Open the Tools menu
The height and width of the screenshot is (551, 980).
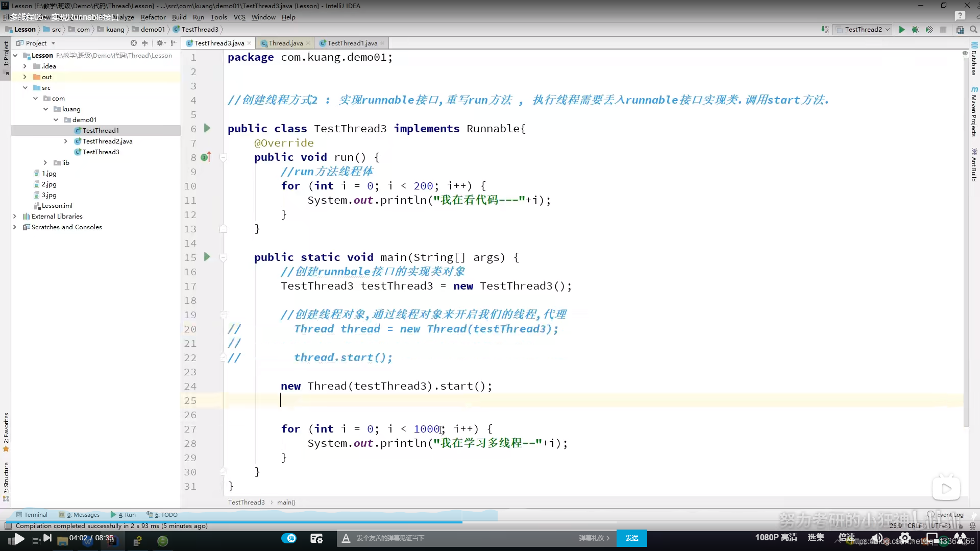tap(218, 17)
